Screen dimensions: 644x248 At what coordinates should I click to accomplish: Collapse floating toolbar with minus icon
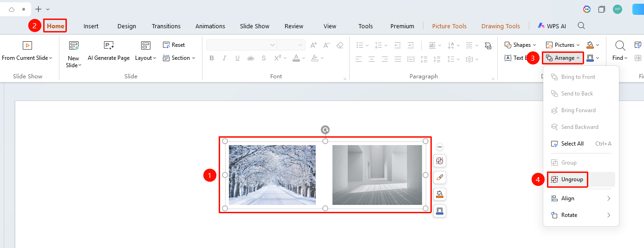pyautogui.click(x=440, y=147)
